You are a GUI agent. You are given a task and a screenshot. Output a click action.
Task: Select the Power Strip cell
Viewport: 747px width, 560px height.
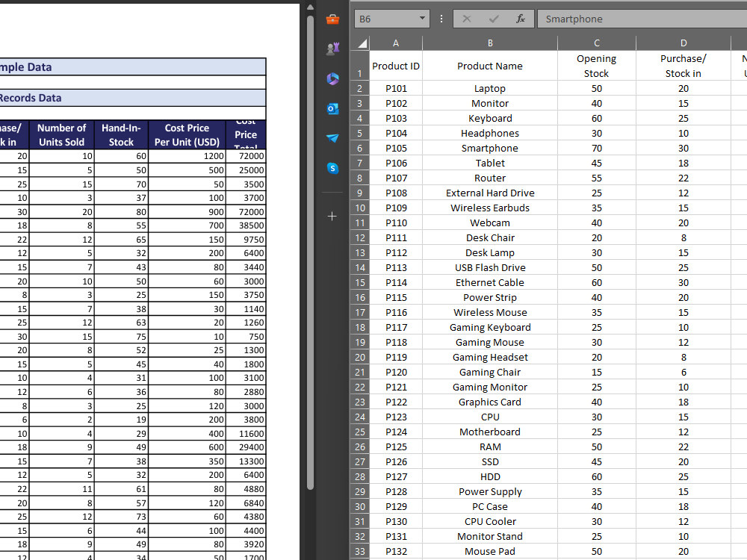point(490,297)
